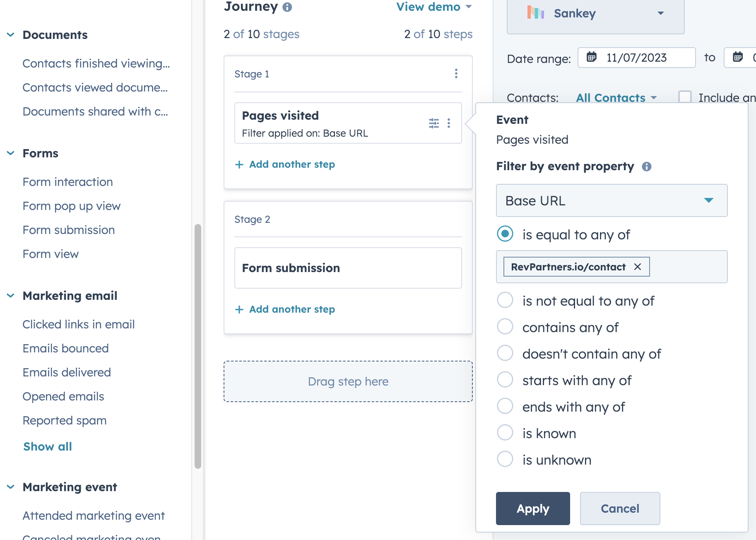Choose the "is unknown" radio option
The width and height of the screenshot is (756, 540).
(x=505, y=459)
